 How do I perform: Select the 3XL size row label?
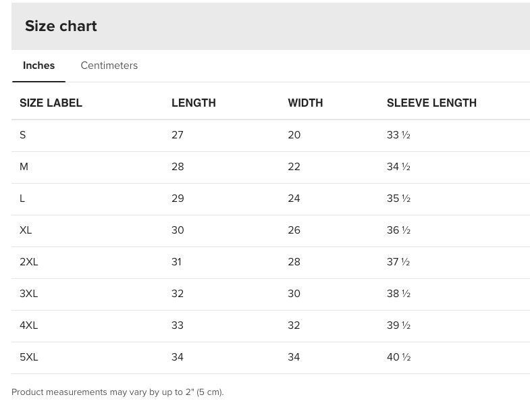(x=29, y=294)
